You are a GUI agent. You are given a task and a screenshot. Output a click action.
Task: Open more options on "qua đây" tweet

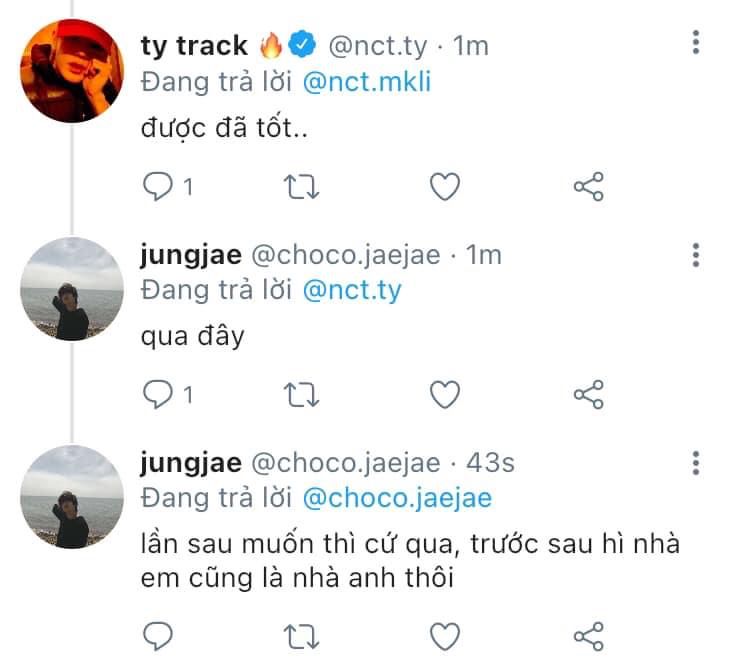click(x=696, y=254)
